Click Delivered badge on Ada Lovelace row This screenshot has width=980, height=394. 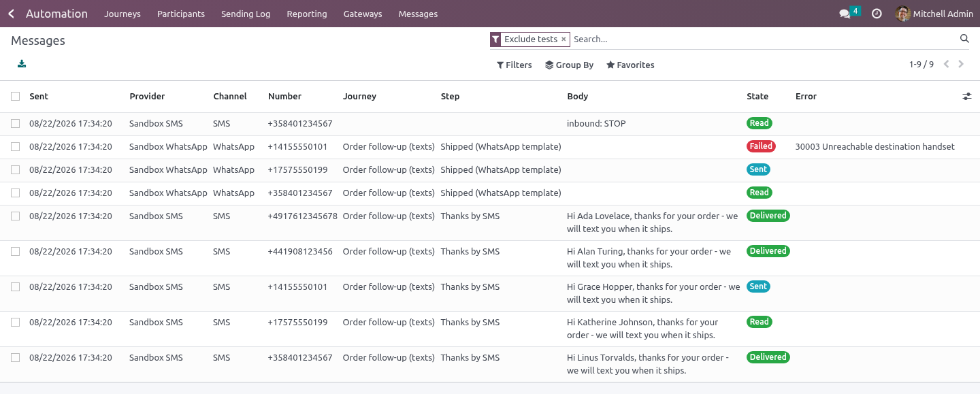[768, 216]
